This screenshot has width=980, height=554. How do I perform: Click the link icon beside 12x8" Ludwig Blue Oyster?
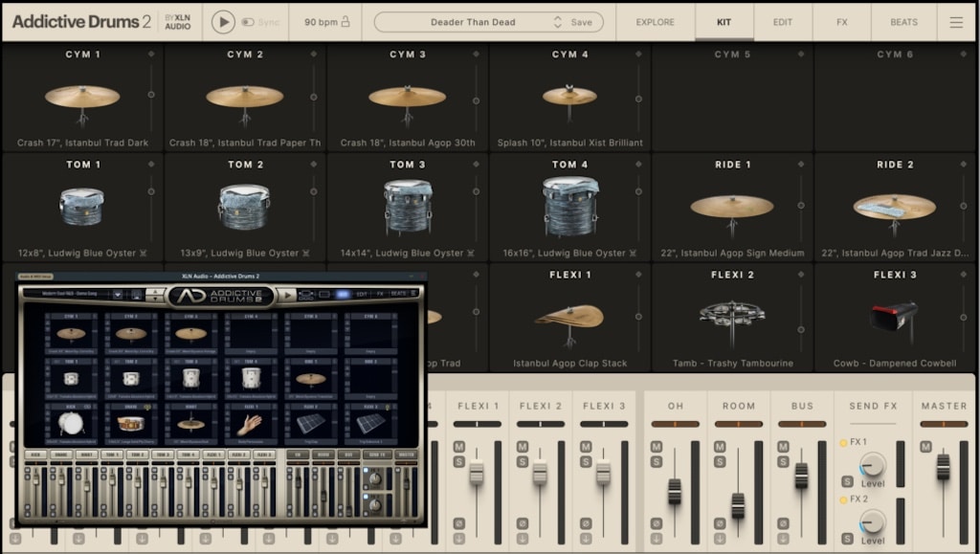coord(144,253)
